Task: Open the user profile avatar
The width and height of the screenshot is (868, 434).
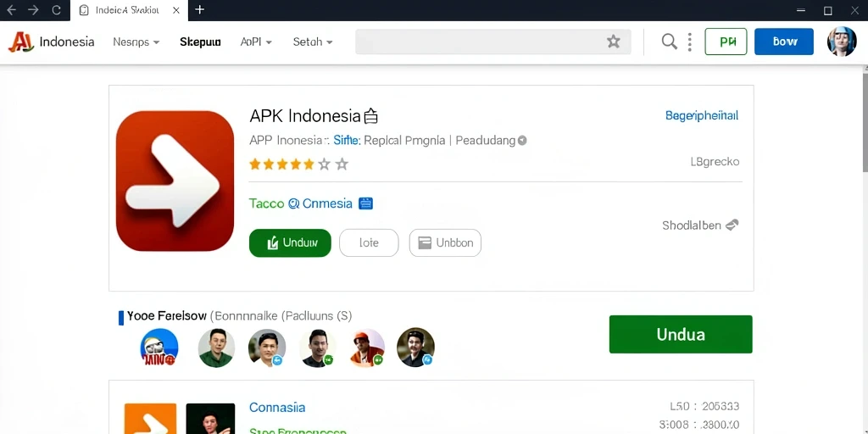Action: click(842, 42)
